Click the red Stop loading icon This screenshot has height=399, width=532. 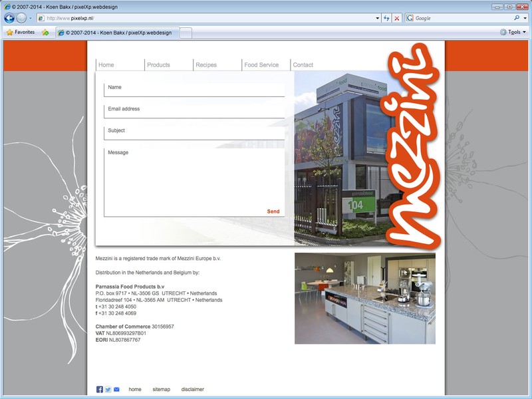(397, 18)
